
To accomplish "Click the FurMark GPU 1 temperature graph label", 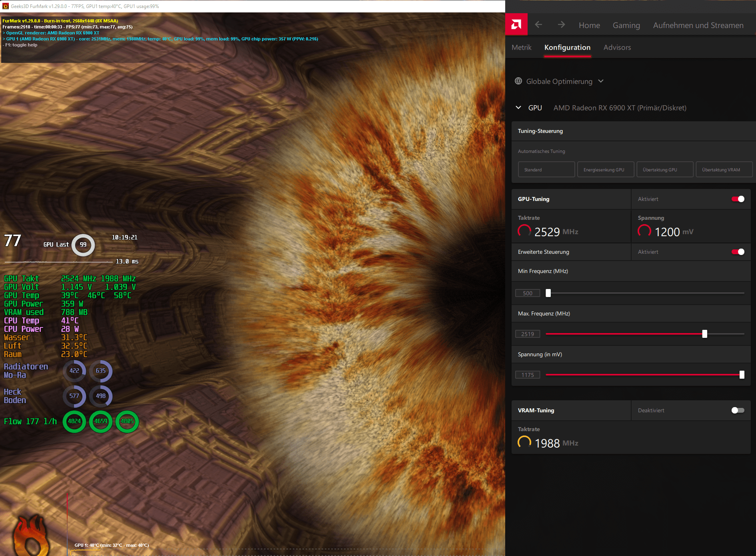I will tap(112, 545).
